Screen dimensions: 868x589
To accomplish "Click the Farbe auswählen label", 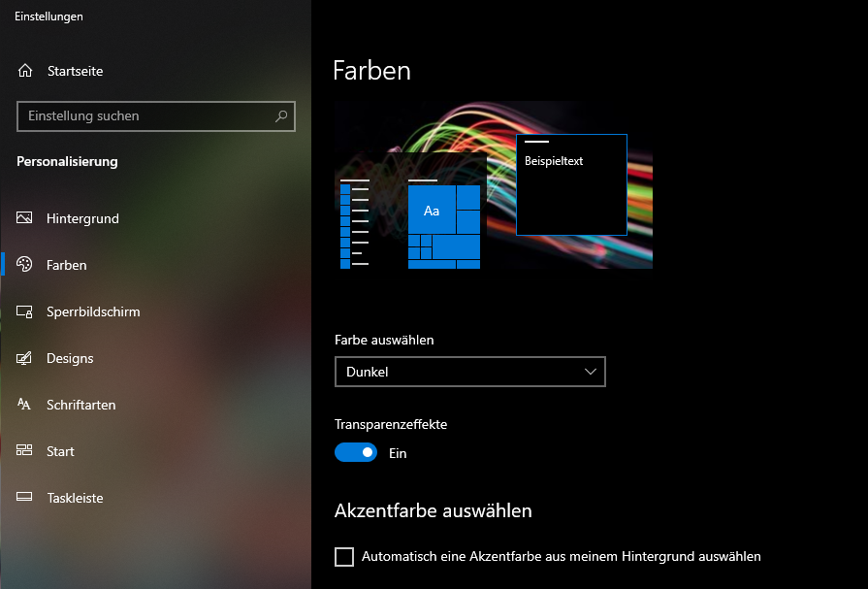I will tap(384, 340).
